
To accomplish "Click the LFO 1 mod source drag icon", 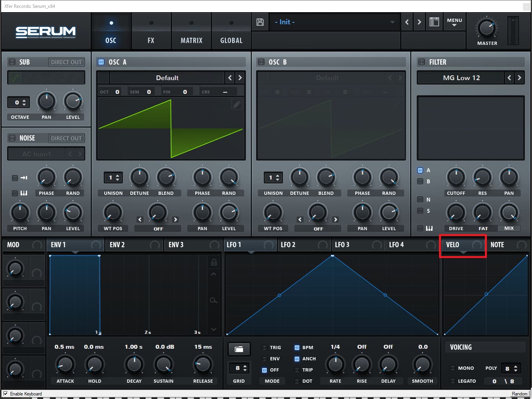I will tap(269, 245).
